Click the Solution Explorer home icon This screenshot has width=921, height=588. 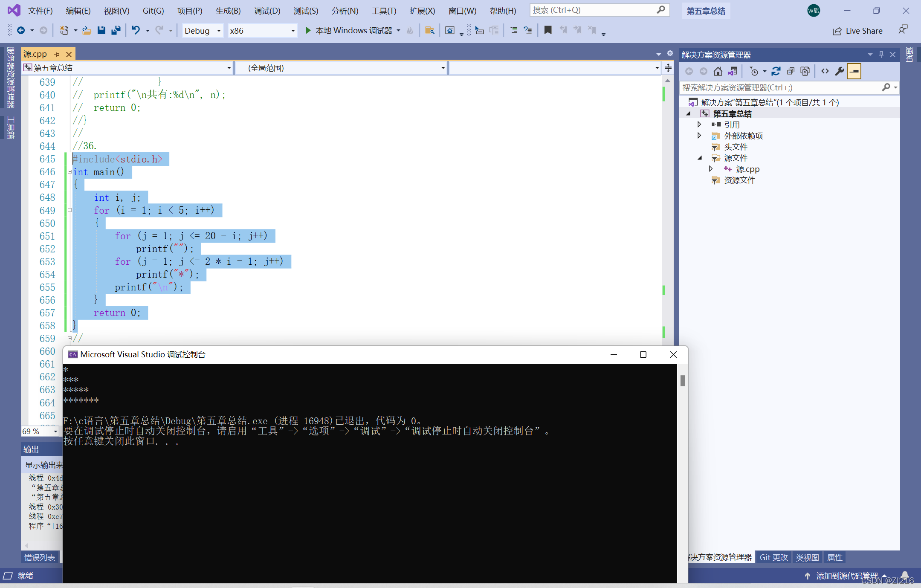tap(718, 71)
